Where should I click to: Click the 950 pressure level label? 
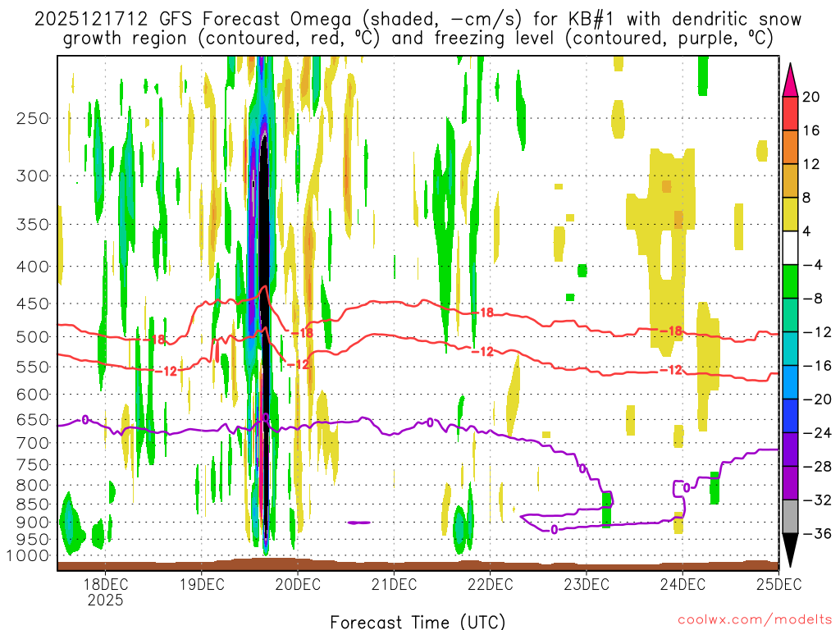pyautogui.click(x=33, y=540)
